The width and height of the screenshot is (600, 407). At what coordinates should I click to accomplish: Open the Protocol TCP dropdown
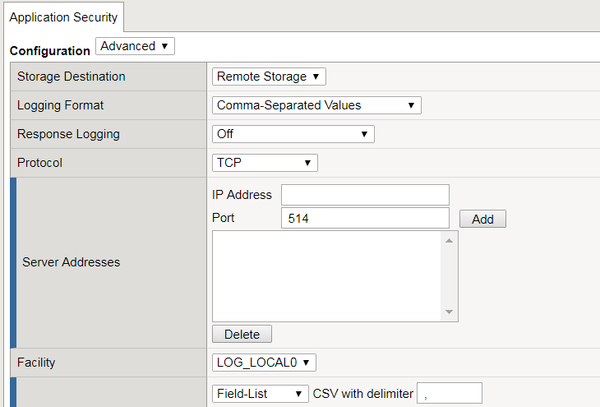point(265,162)
